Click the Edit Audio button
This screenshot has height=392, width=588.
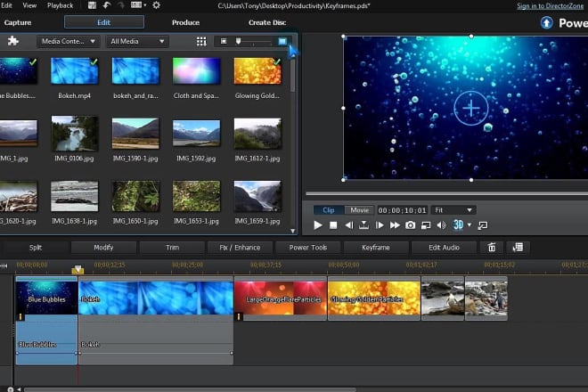(x=444, y=247)
